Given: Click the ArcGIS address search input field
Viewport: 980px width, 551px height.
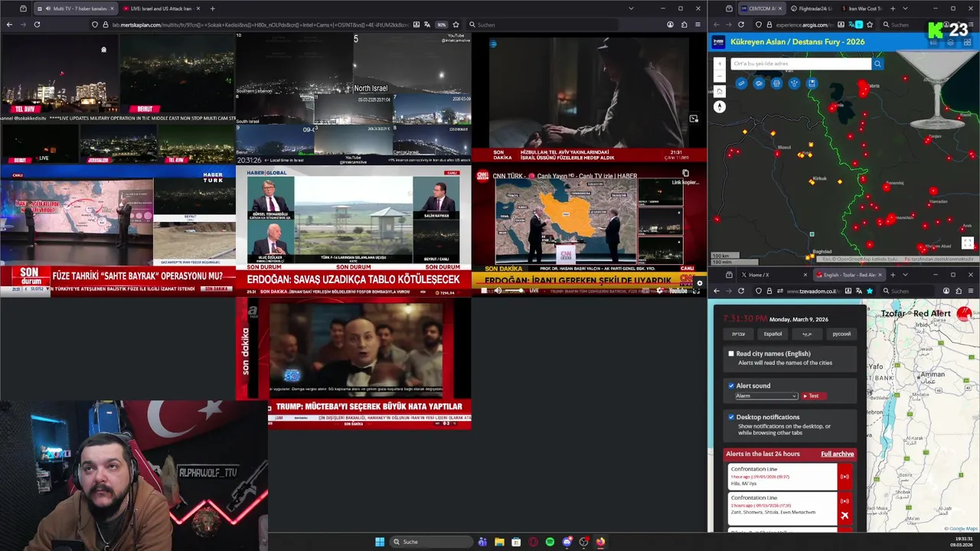Looking at the screenshot, I should pyautogui.click(x=801, y=64).
